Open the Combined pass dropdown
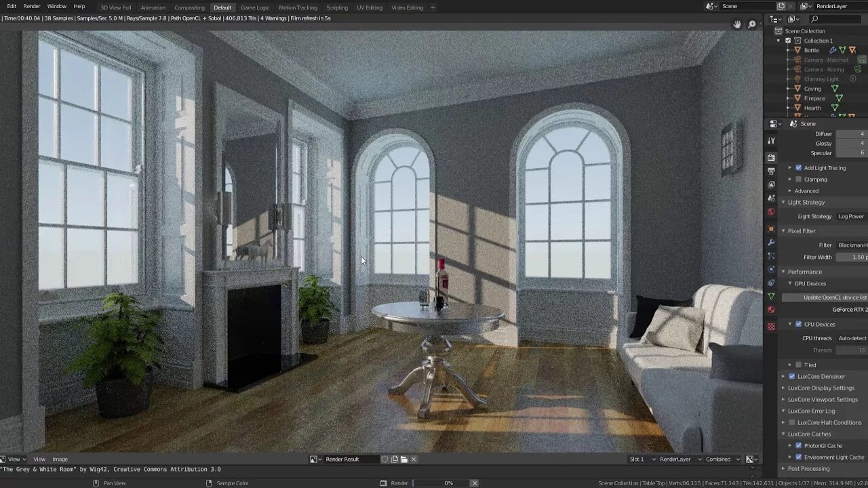Image resolution: width=868 pixels, height=488 pixels. coord(723,460)
